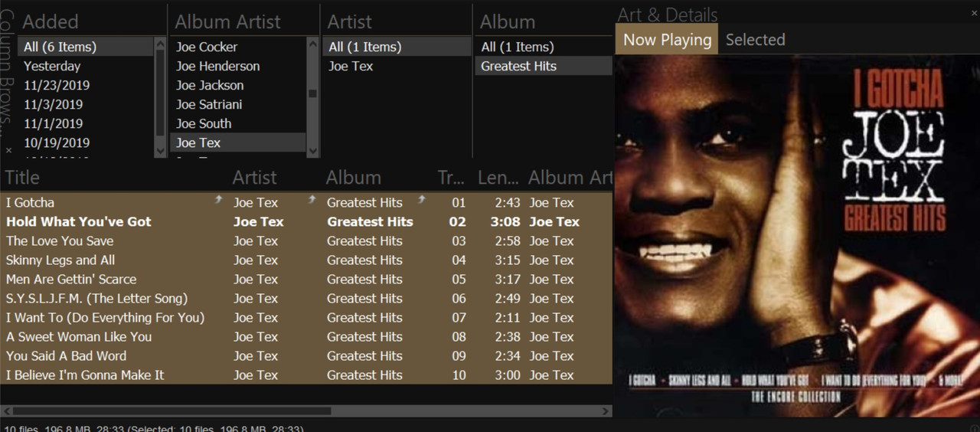
Task: Sort tracks by the Title column header
Action: click(x=22, y=178)
